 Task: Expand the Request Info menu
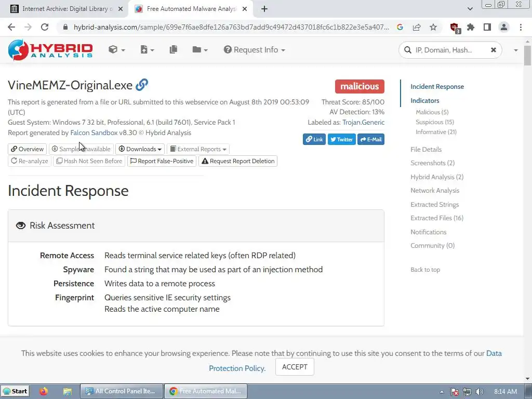coord(254,50)
